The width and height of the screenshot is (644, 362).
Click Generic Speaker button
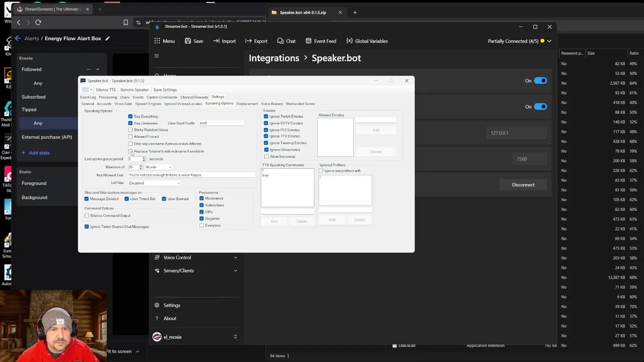[134, 89]
